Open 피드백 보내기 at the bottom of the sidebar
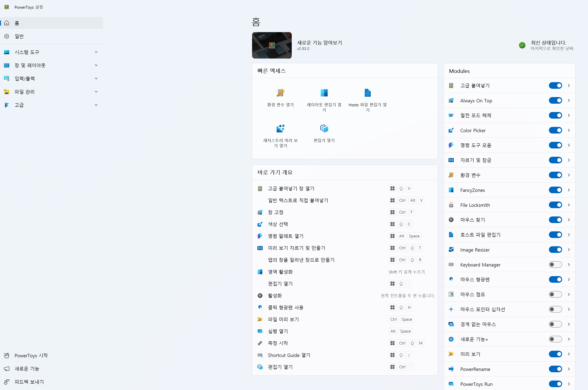The width and height of the screenshot is (588, 390). [29, 382]
